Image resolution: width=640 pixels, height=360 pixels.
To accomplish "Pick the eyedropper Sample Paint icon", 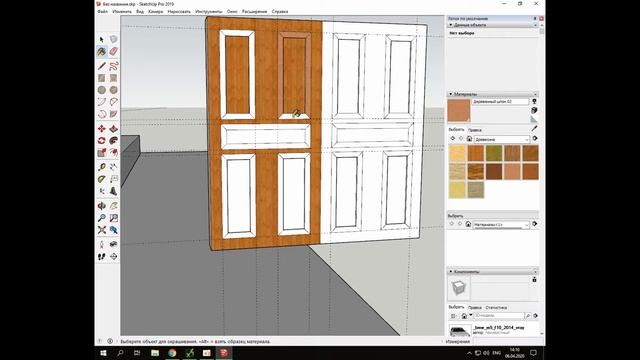I will click(x=534, y=128).
